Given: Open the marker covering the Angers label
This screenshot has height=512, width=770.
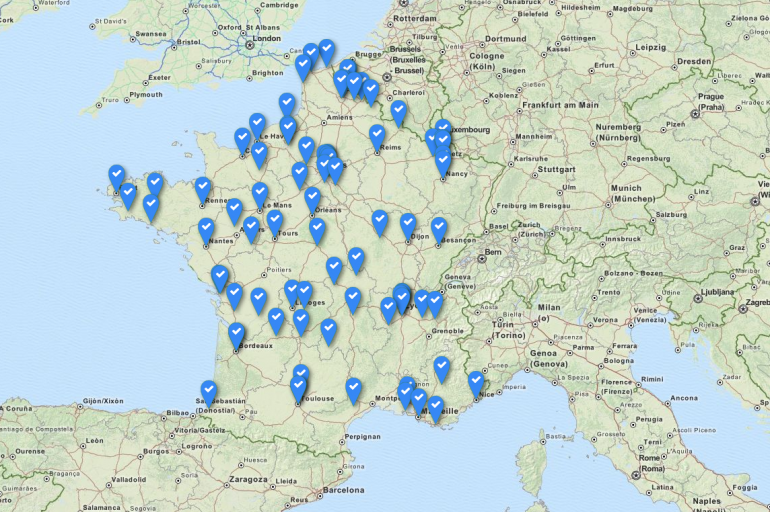Looking at the screenshot, I should click(x=251, y=228).
